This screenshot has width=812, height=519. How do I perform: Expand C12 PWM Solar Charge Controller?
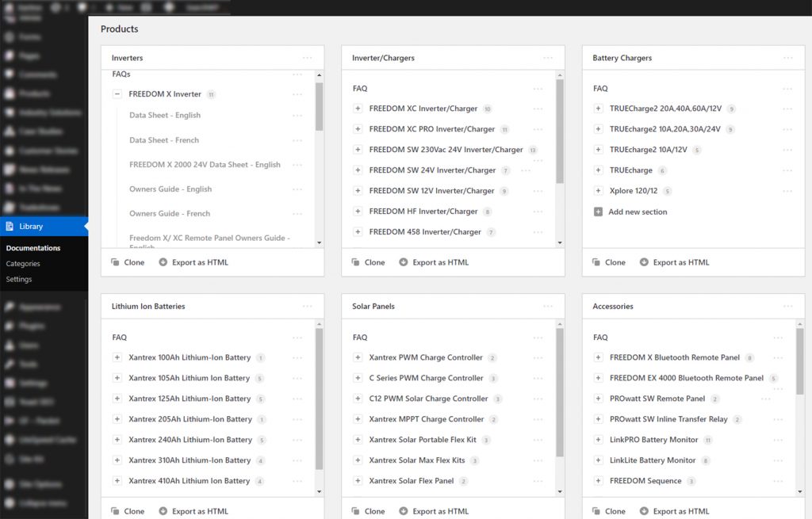(x=358, y=399)
